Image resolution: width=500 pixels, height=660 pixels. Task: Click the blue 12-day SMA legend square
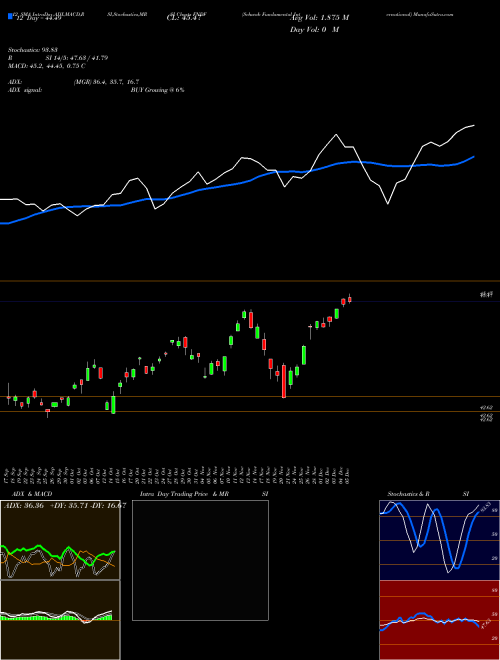tap(10, 16)
